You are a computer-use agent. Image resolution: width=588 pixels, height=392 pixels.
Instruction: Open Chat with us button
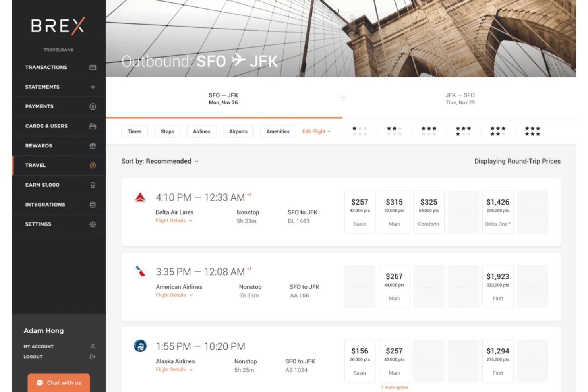pos(59,383)
